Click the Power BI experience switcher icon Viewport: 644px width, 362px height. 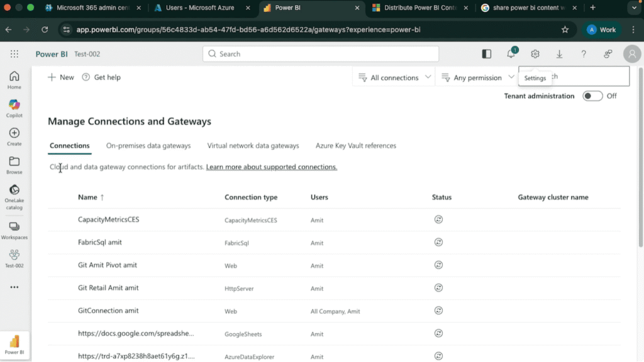click(x=14, y=345)
